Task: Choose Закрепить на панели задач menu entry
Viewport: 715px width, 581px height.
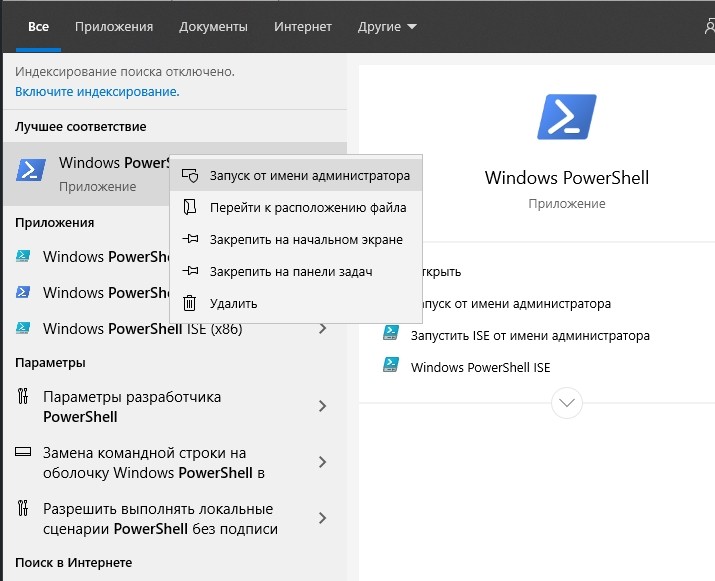Action: click(x=291, y=271)
